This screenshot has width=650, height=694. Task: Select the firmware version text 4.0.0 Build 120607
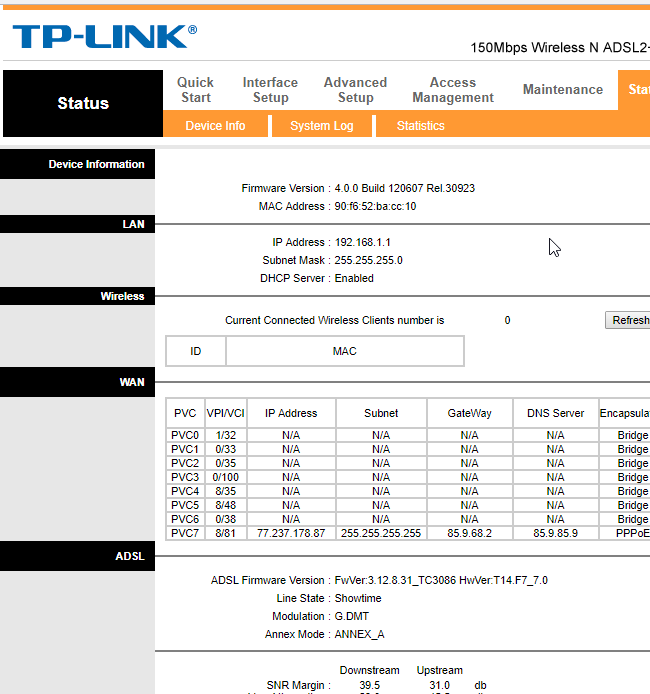[379, 188]
